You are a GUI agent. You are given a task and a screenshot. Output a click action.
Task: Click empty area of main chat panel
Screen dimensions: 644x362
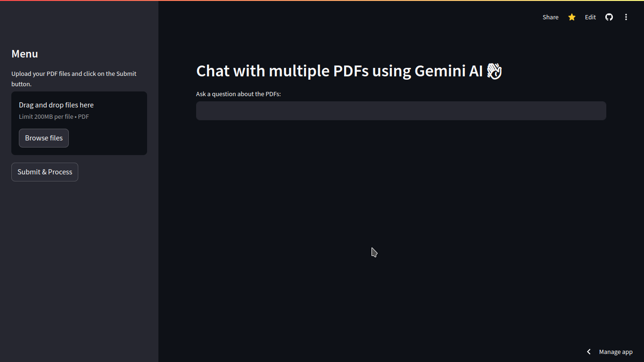401,212
